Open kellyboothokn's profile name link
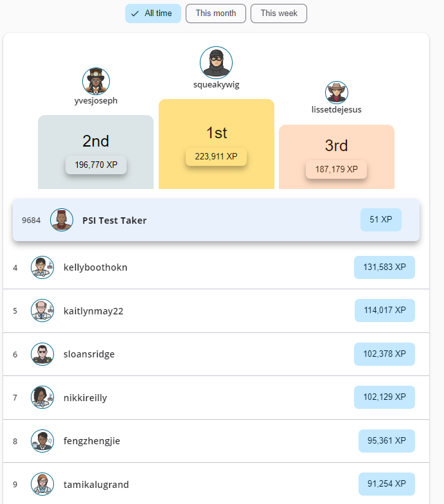This screenshot has height=504, width=444. [95, 267]
